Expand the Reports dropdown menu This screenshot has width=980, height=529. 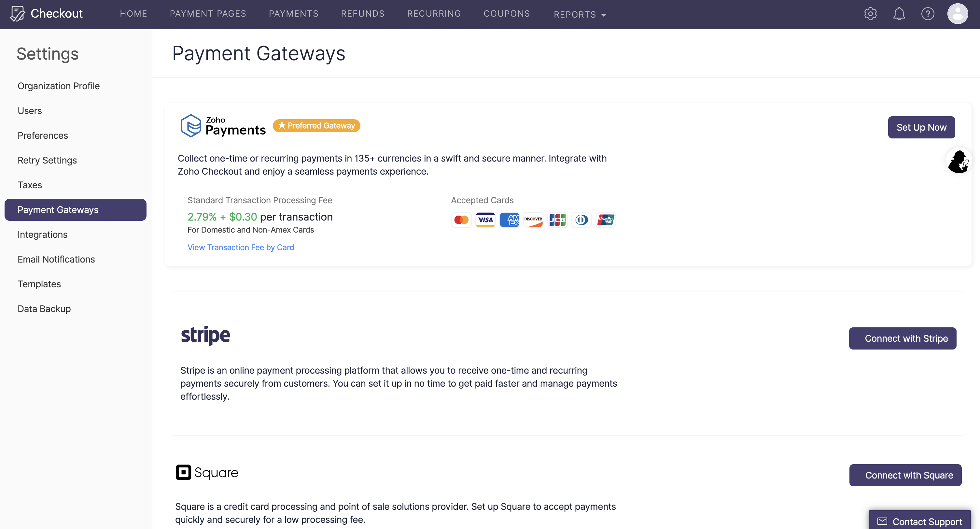[579, 14]
